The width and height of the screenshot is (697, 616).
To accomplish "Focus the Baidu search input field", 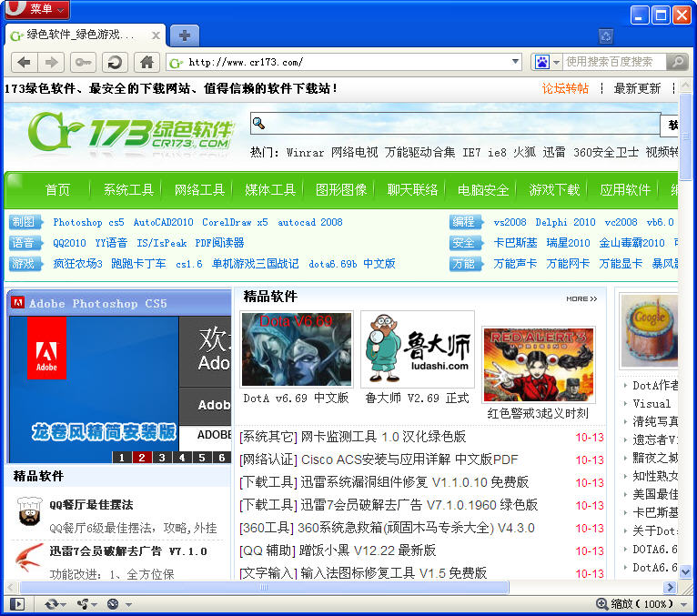I will pyautogui.click(x=614, y=62).
